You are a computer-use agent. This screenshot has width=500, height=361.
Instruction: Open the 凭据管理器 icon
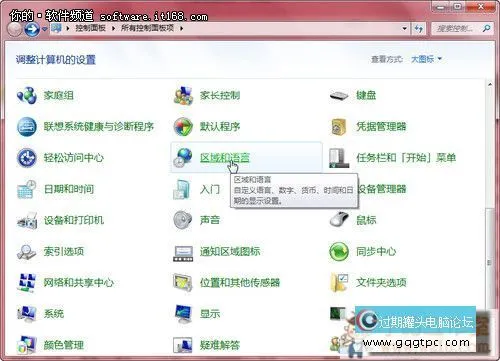point(339,127)
